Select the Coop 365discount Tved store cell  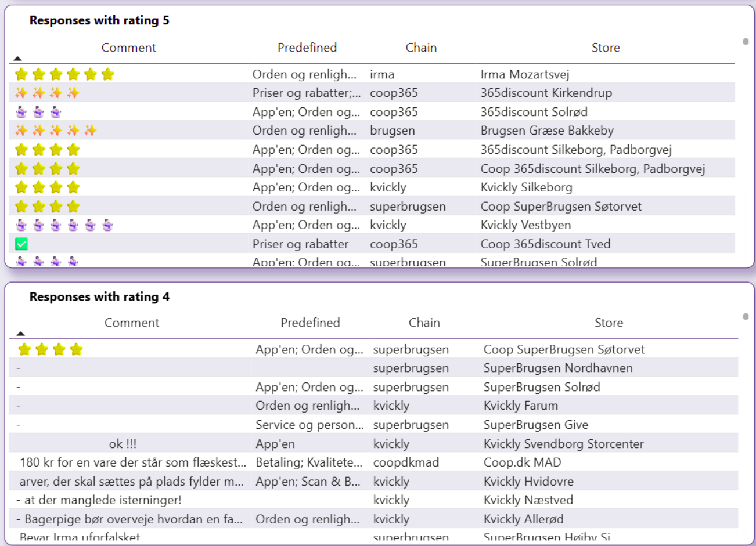(545, 244)
